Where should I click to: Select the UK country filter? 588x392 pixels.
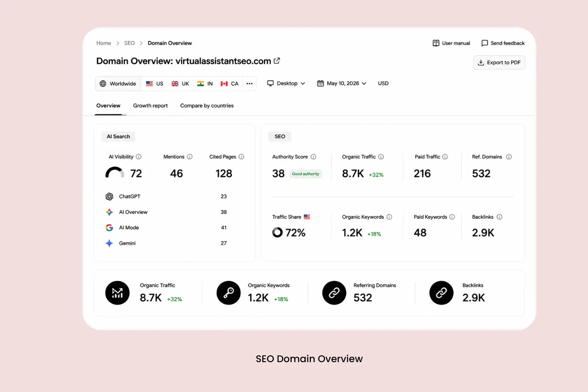[x=180, y=83]
